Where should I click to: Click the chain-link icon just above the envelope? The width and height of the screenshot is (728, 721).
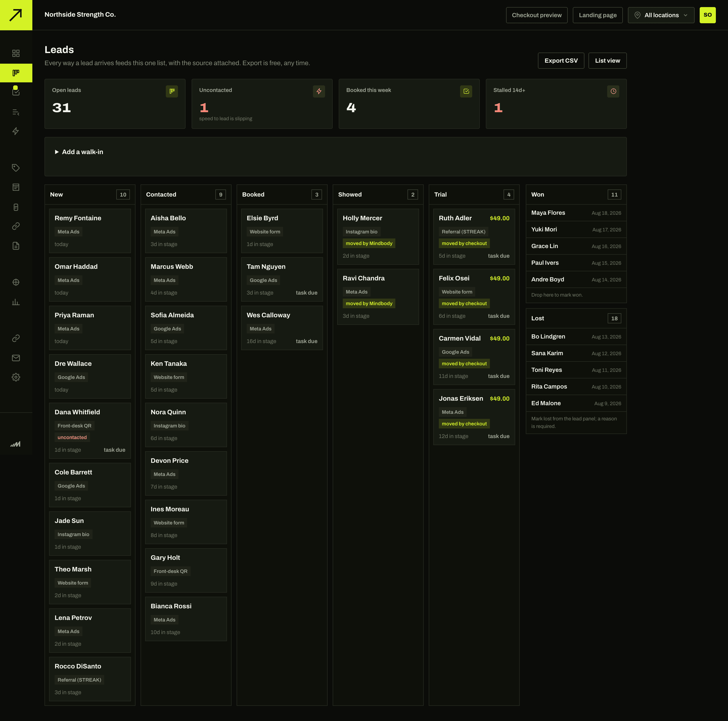16,338
